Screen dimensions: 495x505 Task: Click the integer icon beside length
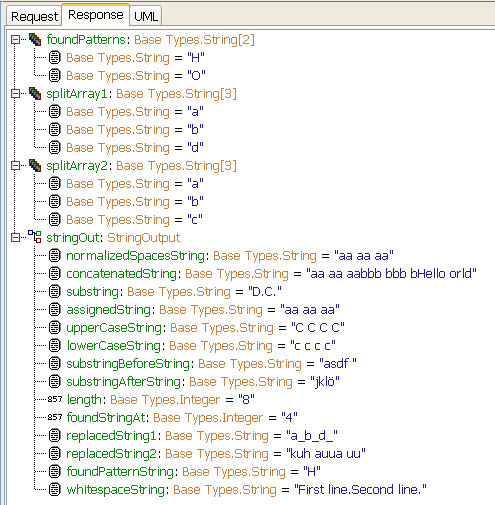(55, 399)
